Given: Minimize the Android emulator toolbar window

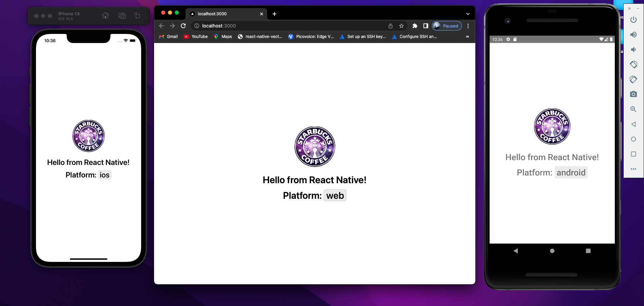Looking at the screenshot, I should 638,8.
